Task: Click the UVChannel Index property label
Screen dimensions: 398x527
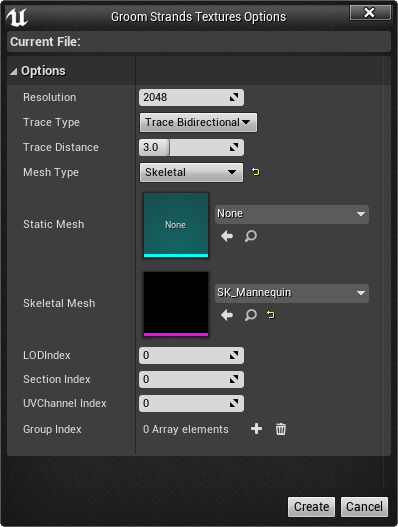Action: point(65,403)
